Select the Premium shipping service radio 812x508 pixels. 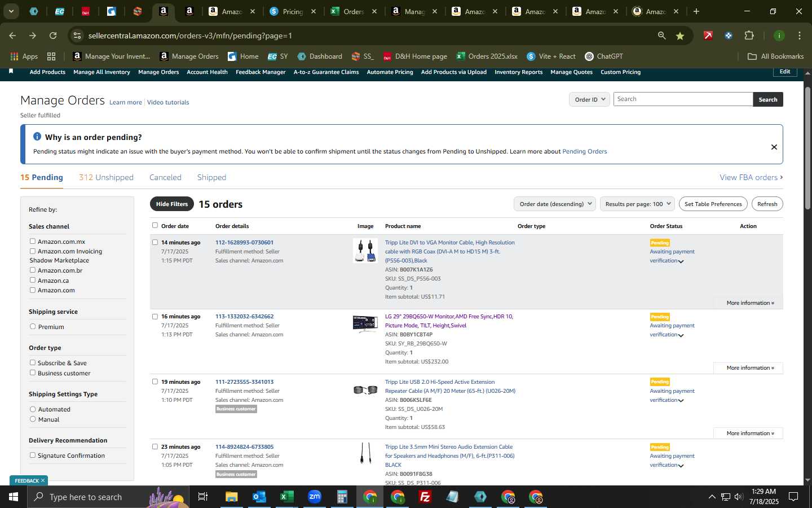coord(33,326)
